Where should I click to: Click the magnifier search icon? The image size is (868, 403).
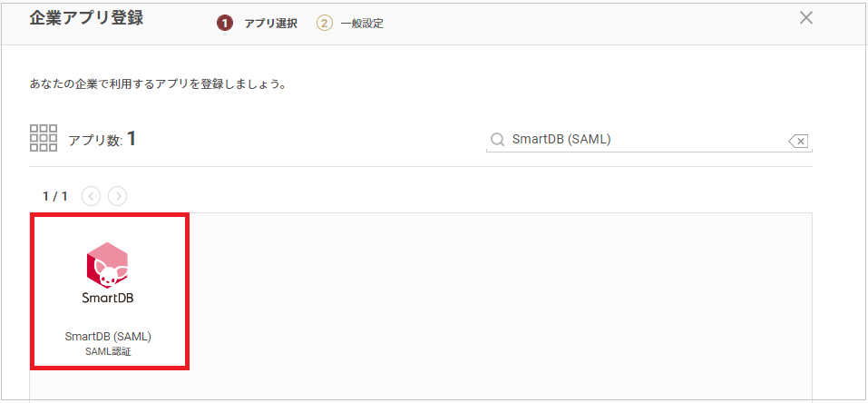[x=497, y=140]
